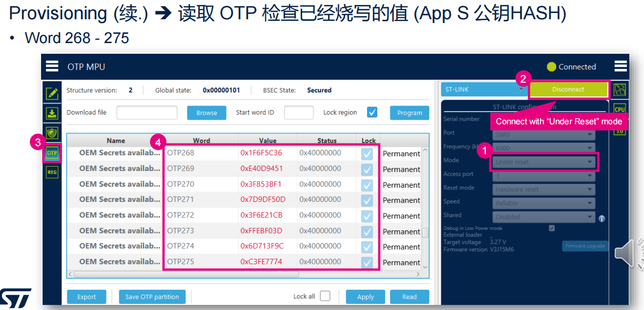Click in the Download file input field
This screenshot has height=310, width=644.
pyautogui.click(x=147, y=113)
